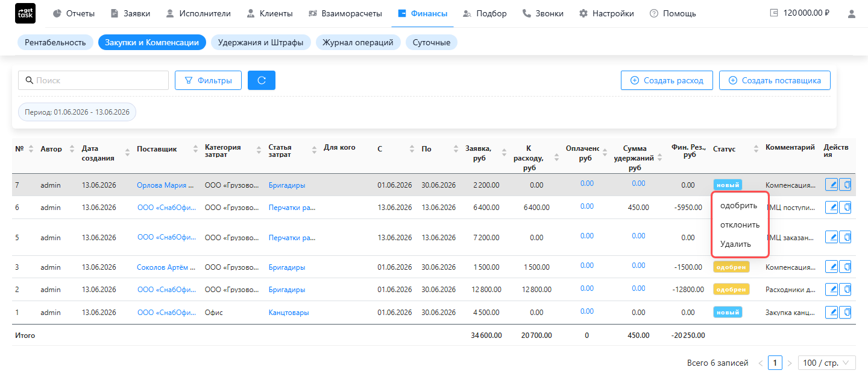Choose одобрить in status menu
The height and width of the screenshot is (382, 868).
738,205
